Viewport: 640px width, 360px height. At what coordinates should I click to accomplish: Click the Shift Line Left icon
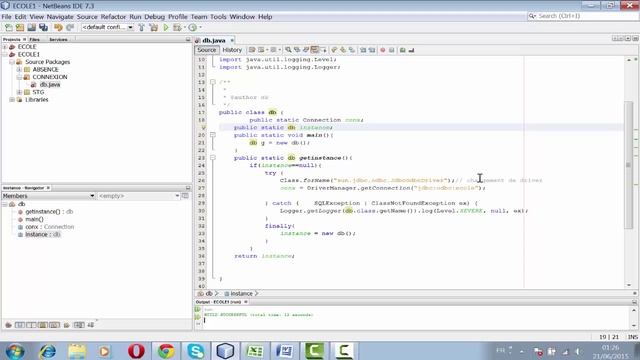363,50
